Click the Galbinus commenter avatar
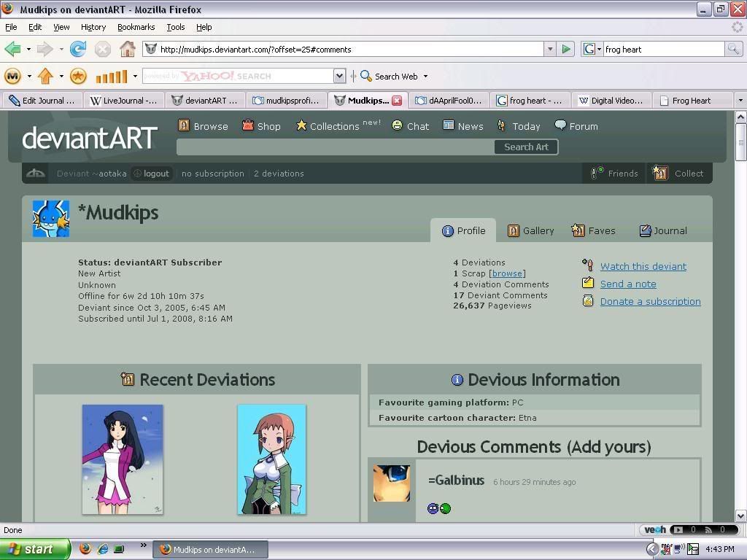The height and width of the screenshot is (560, 747). coord(392,483)
